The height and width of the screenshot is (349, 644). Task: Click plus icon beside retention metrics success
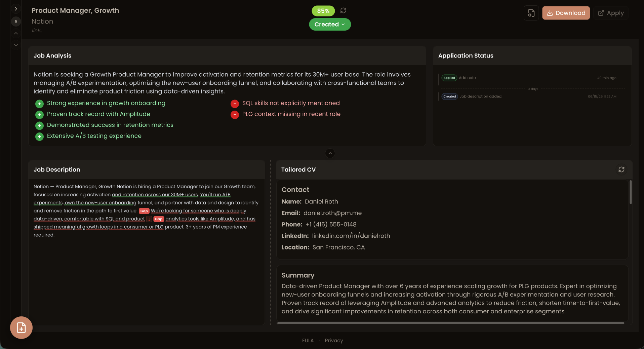pos(39,125)
